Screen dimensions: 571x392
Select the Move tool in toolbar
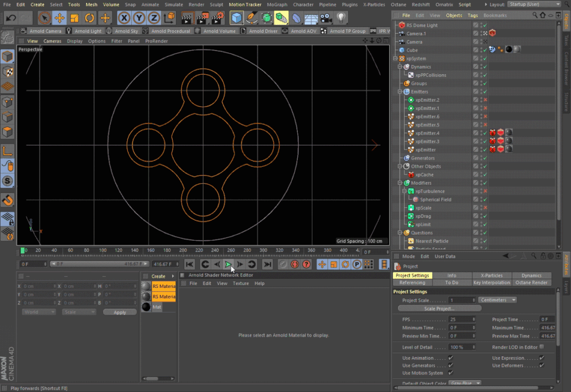coord(59,19)
